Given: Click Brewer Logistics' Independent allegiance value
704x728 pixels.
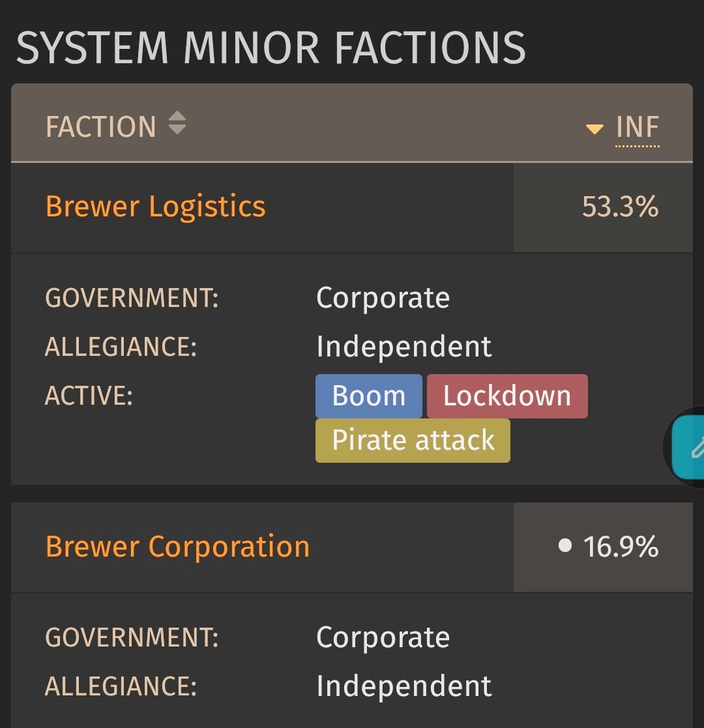Looking at the screenshot, I should coord(404,346).
